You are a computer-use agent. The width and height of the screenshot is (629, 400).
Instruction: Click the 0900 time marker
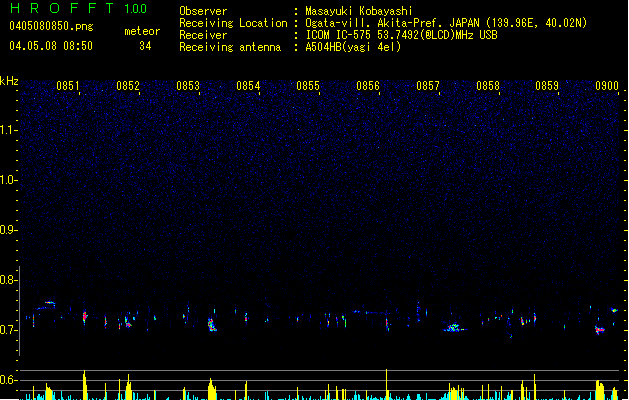(x=607, y=86)
